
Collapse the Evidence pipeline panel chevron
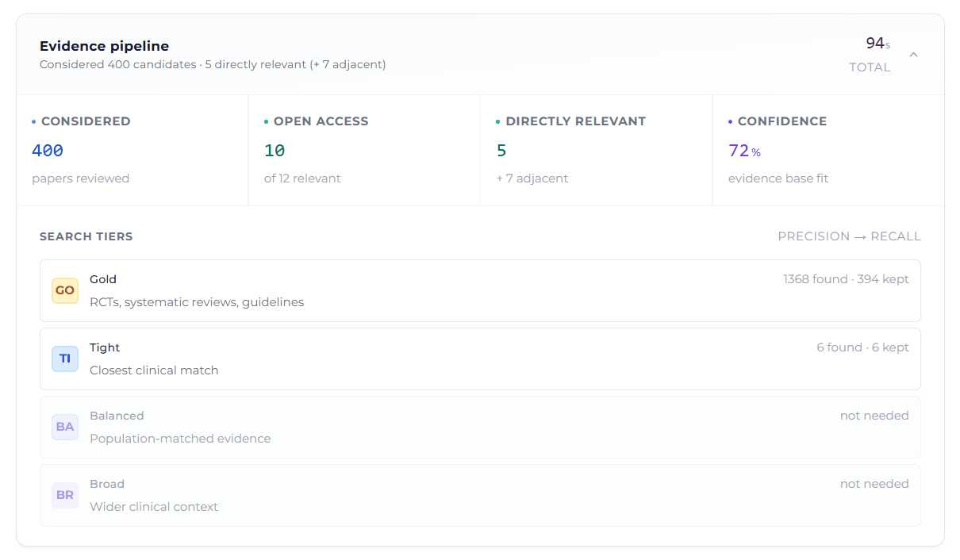coord(913,55)
